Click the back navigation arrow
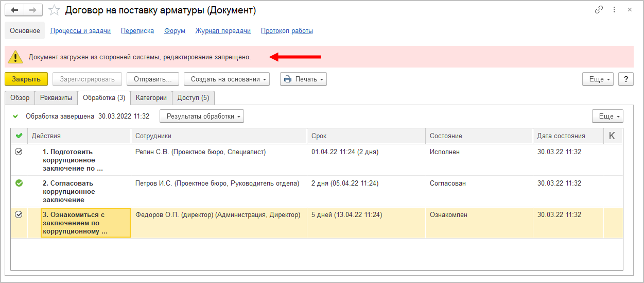The image size is (644, 283). pyautogui.click(x=15, y=10)
